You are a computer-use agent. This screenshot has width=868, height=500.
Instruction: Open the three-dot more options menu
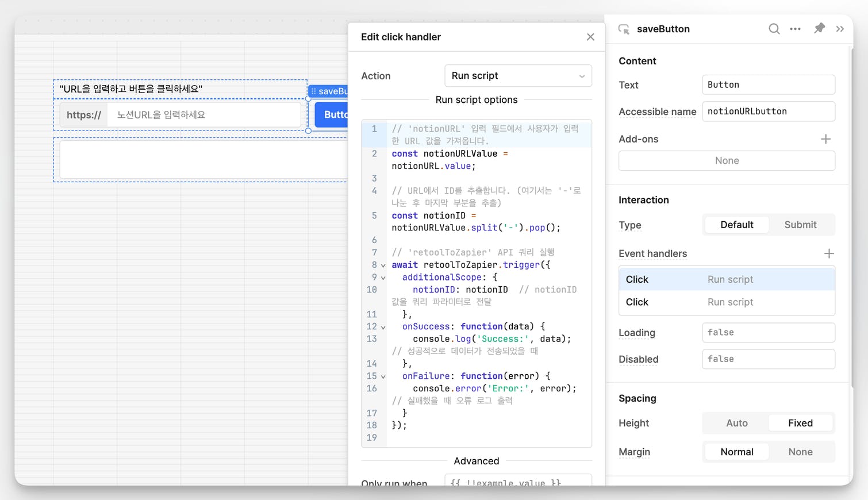[x=795, y=29]
